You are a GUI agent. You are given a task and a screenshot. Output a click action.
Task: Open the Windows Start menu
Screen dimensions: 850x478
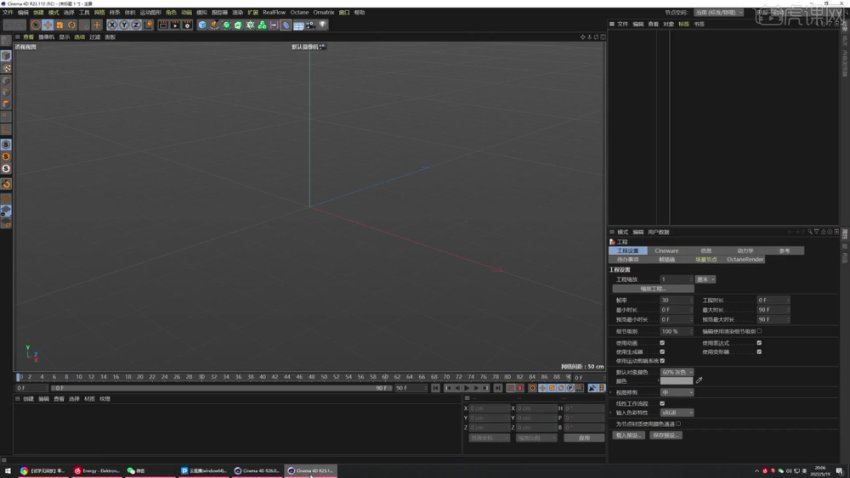[8, 471]
